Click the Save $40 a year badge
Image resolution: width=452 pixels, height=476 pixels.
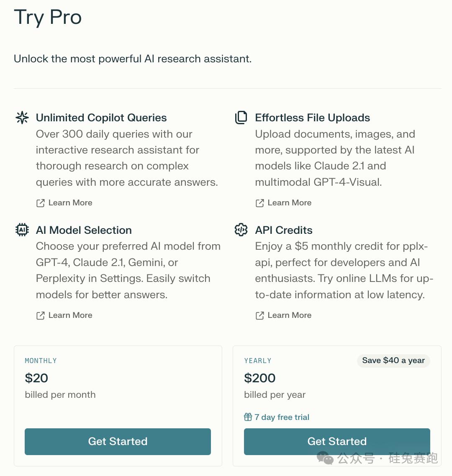coord(393,361)
